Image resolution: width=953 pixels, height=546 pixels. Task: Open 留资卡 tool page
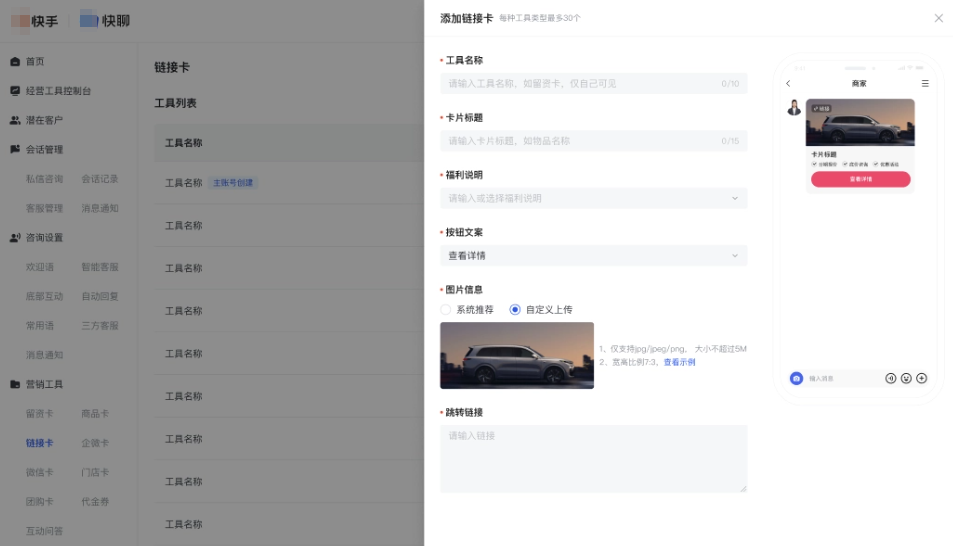(x=40, y=413)
